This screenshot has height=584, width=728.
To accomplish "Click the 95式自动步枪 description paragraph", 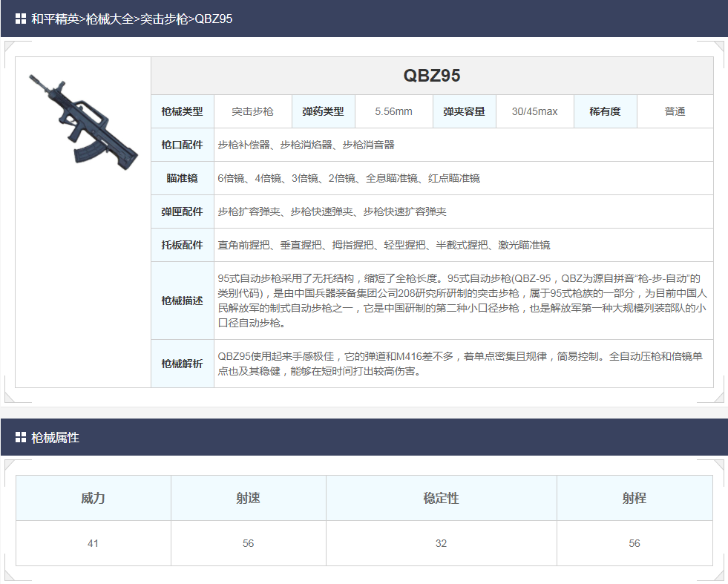I will tap(462, 301).
